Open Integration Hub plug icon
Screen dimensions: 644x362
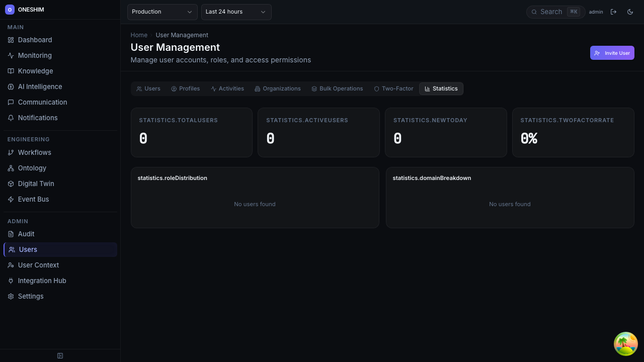point(11,281)
